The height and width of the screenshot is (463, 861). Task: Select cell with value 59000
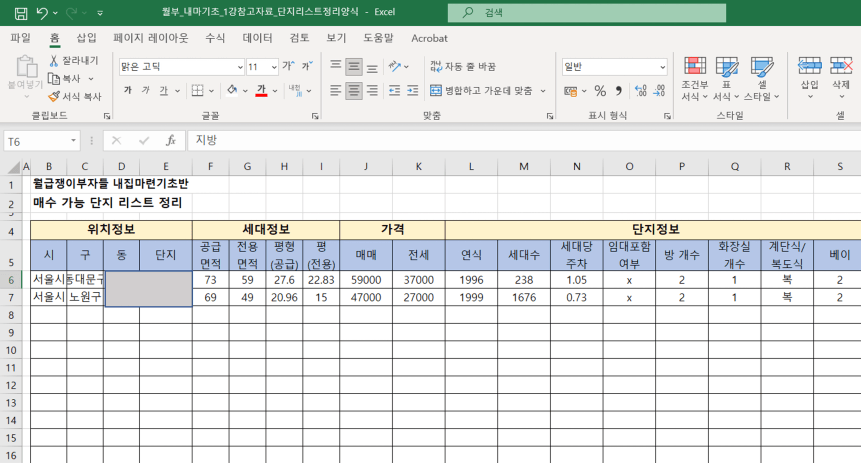(366, 280)
